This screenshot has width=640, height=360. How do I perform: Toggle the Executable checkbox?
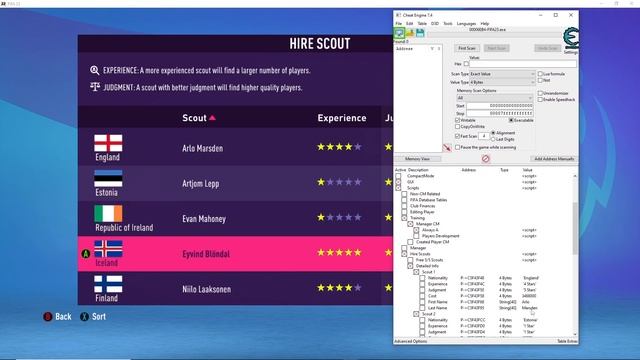click(511, 120)
